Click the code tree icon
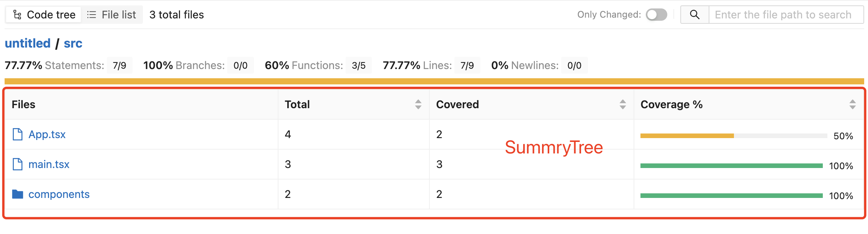 pos(17,15)
